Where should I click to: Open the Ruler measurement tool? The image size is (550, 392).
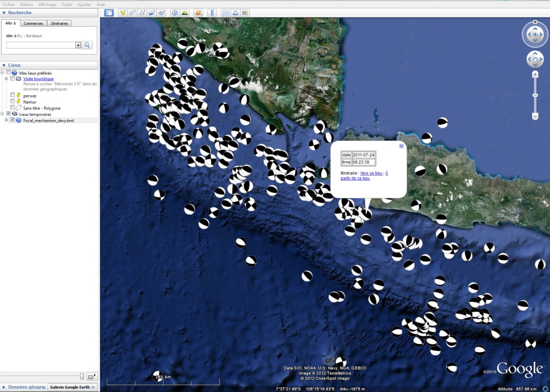coord(212,12)
